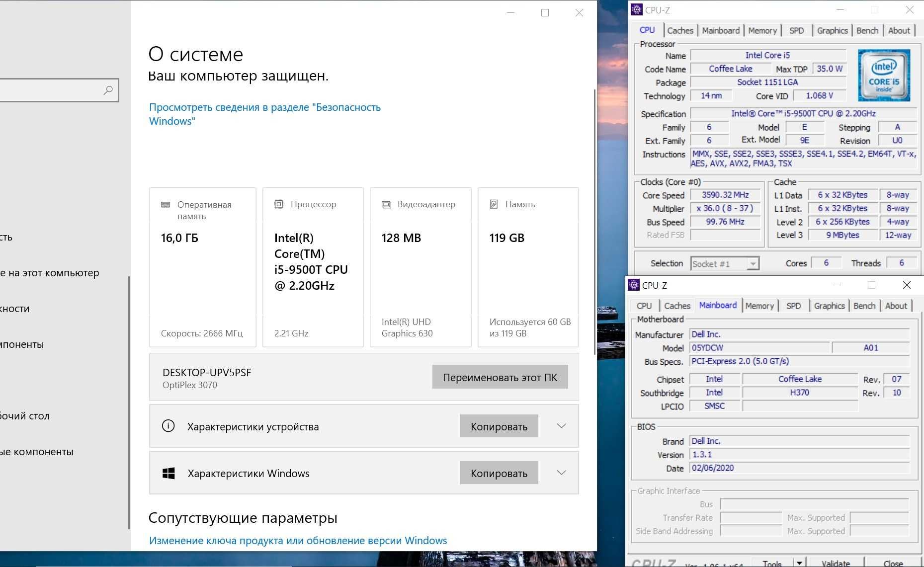Click the Видеоадаптер 128 MB card
The image size is (924, 567).
coord(420,267)
